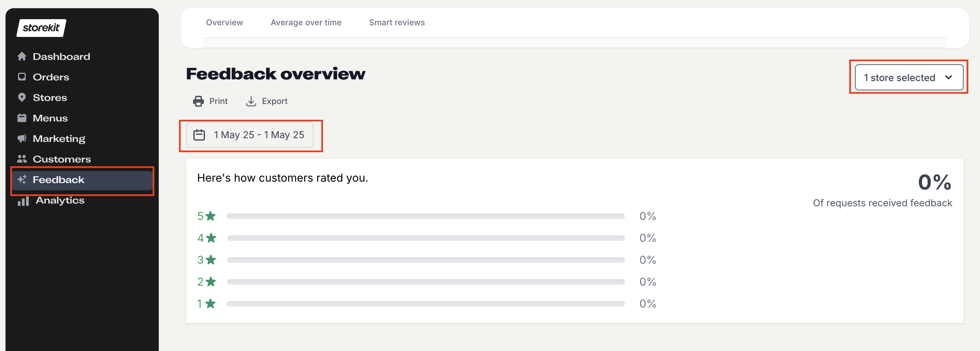Click the 3 star rating progress bar
The image size is (980, 351).
(426, 260)
